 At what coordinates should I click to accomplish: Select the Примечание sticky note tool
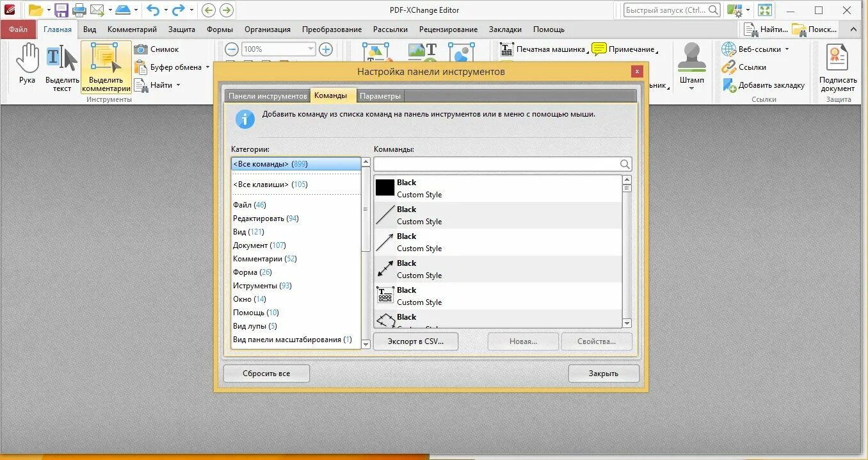623,49
